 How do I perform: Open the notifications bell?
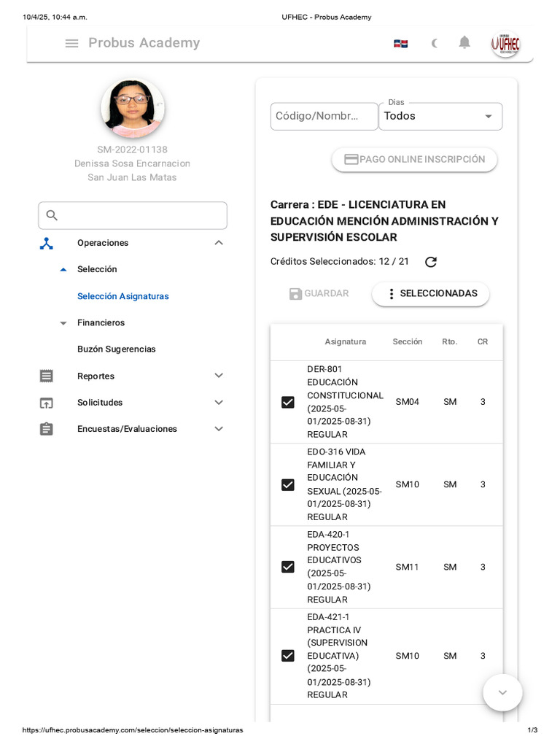pos(464,43)
